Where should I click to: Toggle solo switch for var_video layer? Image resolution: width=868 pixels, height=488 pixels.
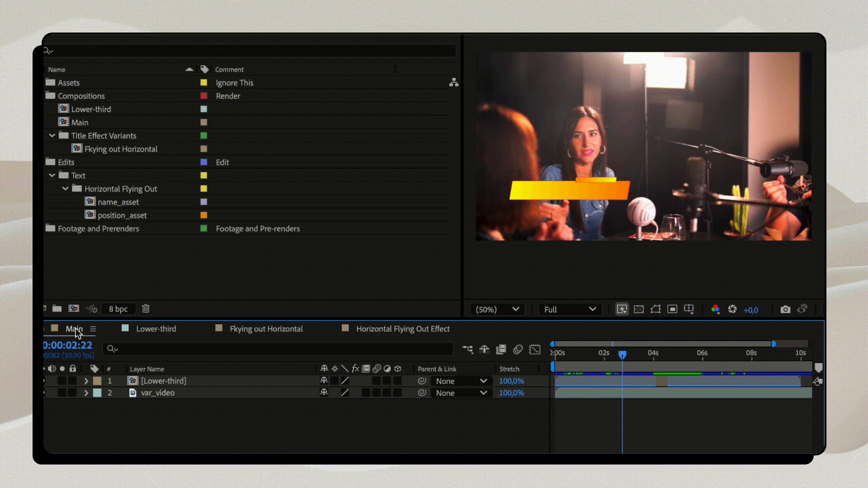[62, 393]
